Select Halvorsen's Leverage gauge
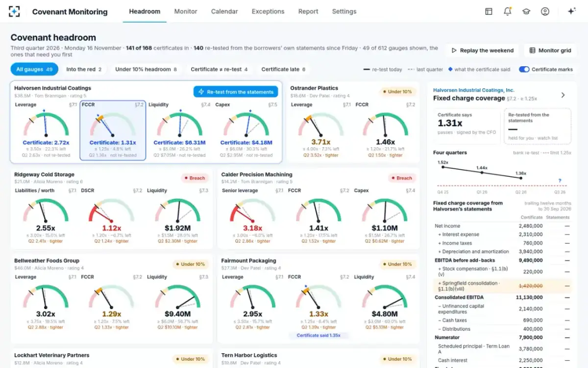This screenshot has height=368, width=588. click(x=46, y=130)
